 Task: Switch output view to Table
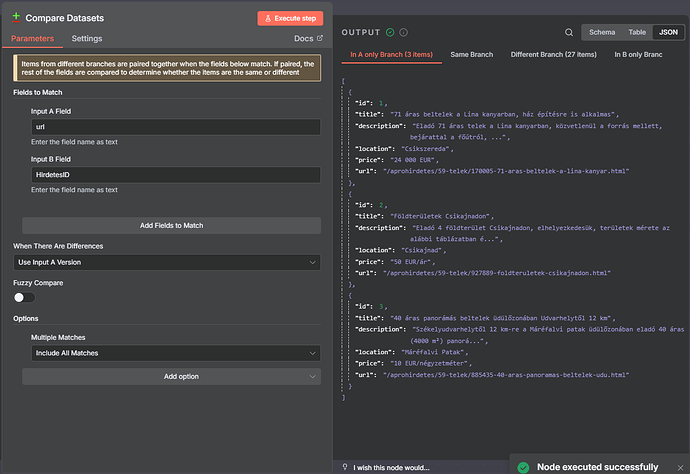(x=636, y=32)
